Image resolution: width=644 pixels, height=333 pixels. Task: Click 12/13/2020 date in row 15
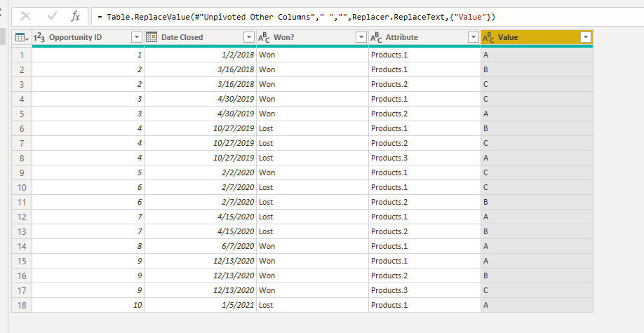point(201,261)
